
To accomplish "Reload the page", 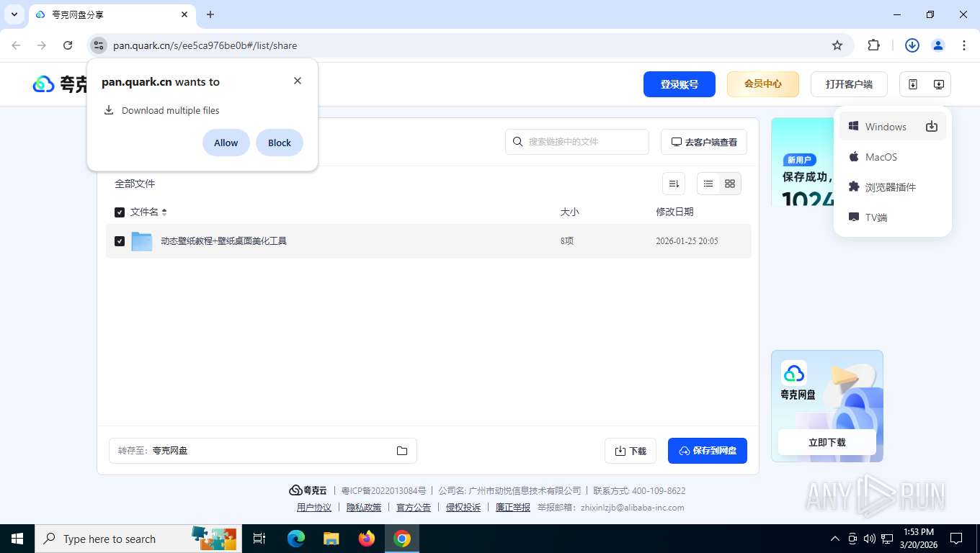I will (68, 45).
